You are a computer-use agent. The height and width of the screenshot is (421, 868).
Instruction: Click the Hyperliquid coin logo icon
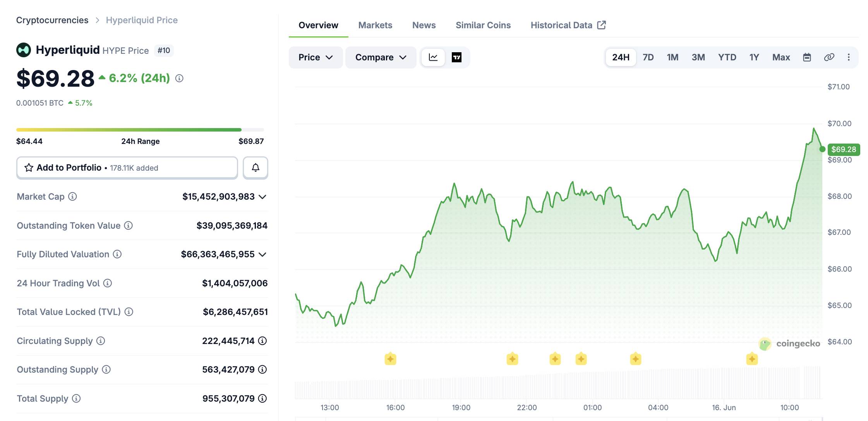coord(24,50)
